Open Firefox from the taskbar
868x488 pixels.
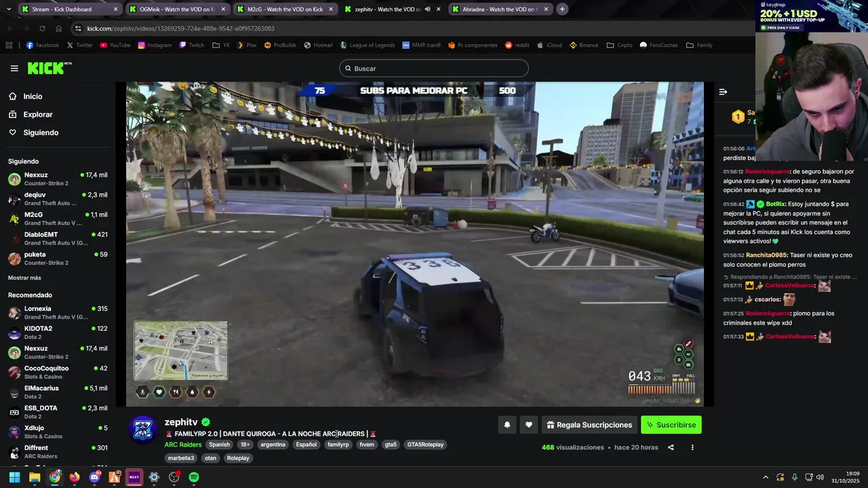tap(75, 477)
